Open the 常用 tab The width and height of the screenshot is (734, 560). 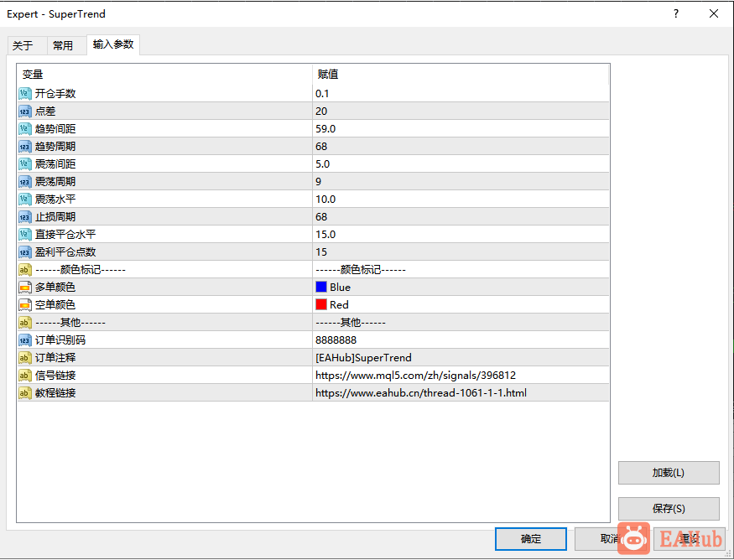coord(63,45)
